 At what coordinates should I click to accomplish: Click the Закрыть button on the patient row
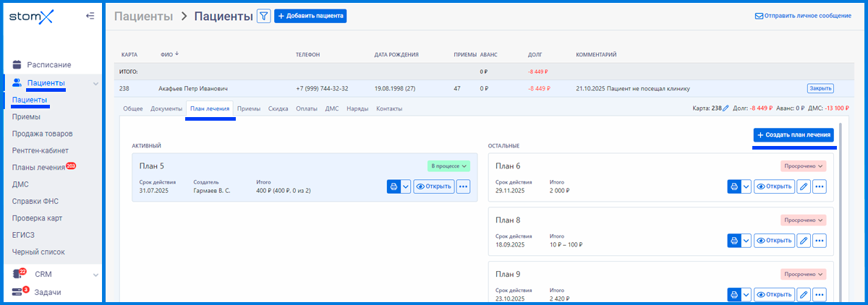click(x=820, y=88)
